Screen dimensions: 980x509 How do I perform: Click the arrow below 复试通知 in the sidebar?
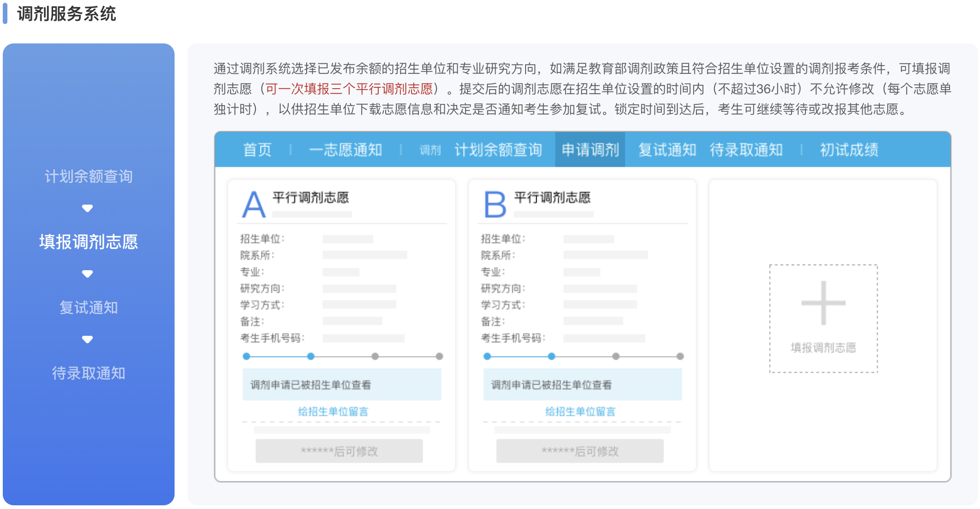coord(87,339)
